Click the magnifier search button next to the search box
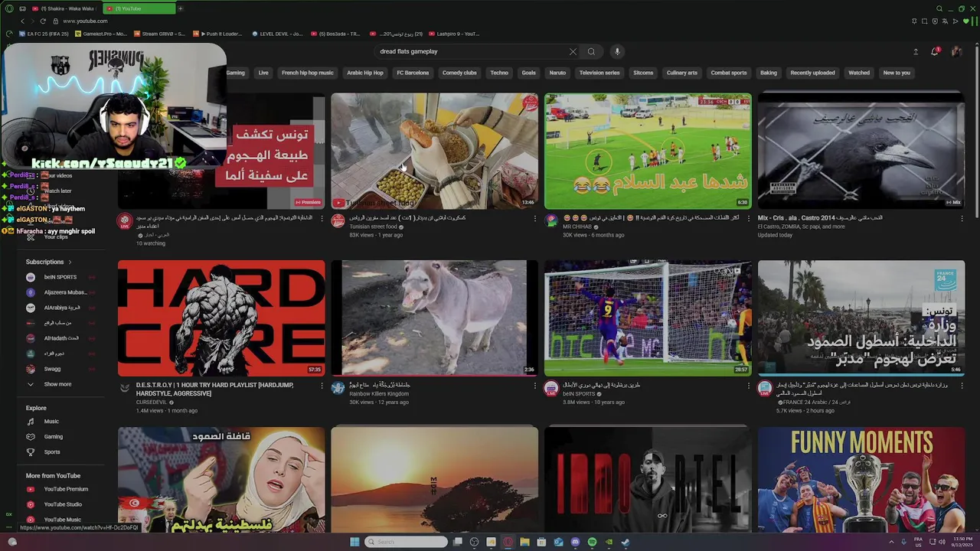The width and height of the screenshot is (980, 551). 591,51
